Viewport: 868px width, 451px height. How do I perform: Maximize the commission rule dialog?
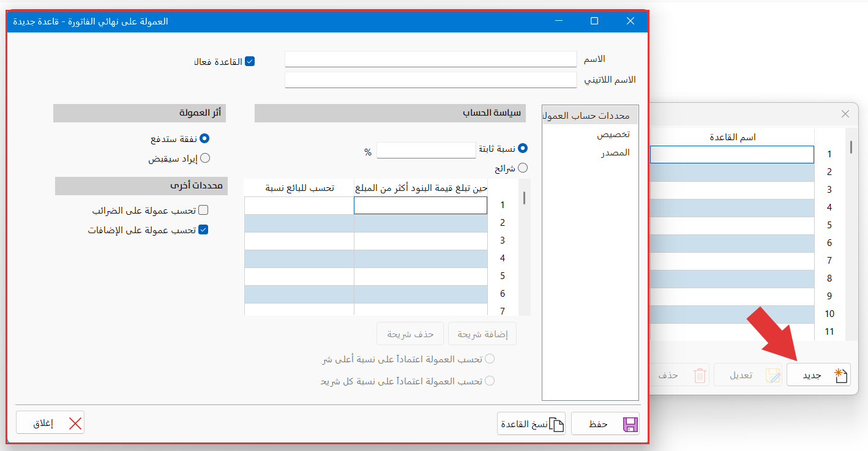[x=594, y=21]
